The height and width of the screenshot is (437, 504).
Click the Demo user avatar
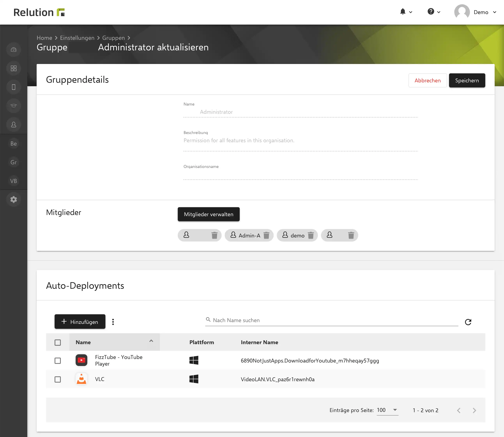(x=462, y=12)
